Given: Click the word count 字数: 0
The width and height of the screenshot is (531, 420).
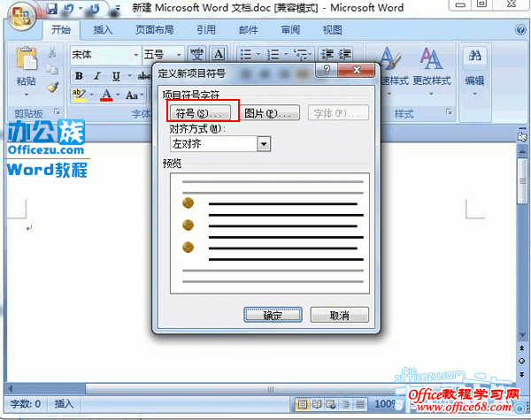Looking at the screenshot, I should (x=26, y=404).
